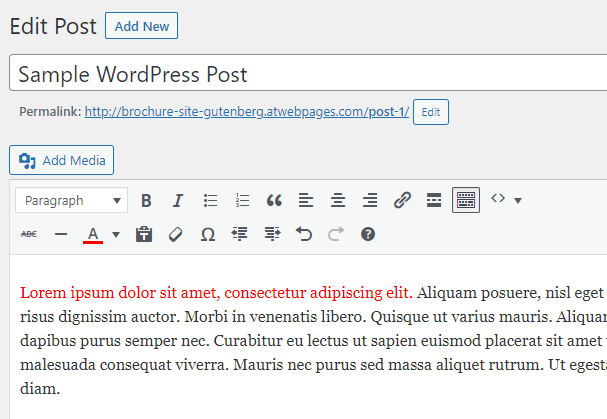Open the post permalink URL

247,112
